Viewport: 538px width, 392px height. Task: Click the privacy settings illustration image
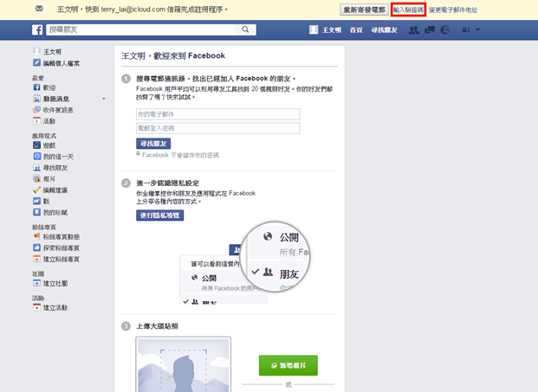[x=245, y=263]
